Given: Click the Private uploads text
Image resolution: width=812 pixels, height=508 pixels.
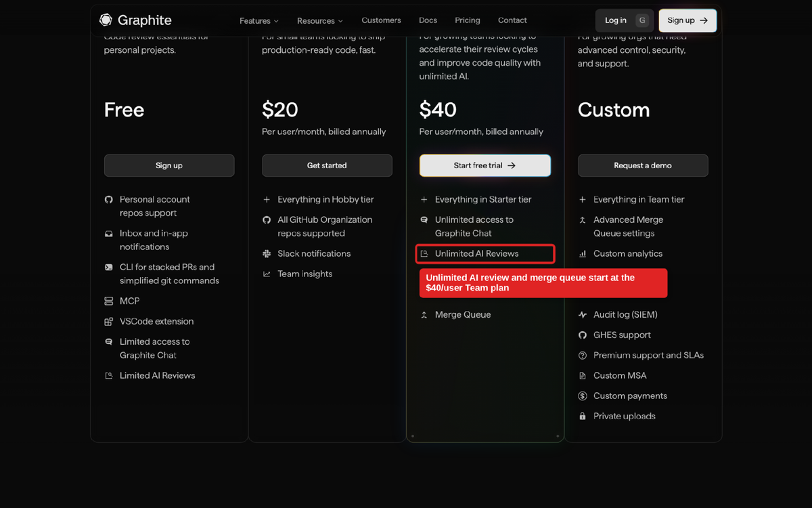Looking at the screenshot, I should tap(625, 416).
